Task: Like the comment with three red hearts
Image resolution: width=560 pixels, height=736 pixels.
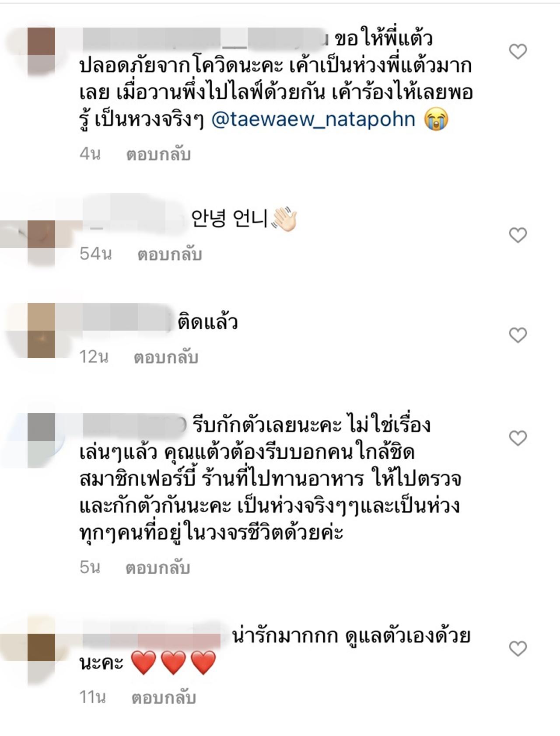Action: 518,649
